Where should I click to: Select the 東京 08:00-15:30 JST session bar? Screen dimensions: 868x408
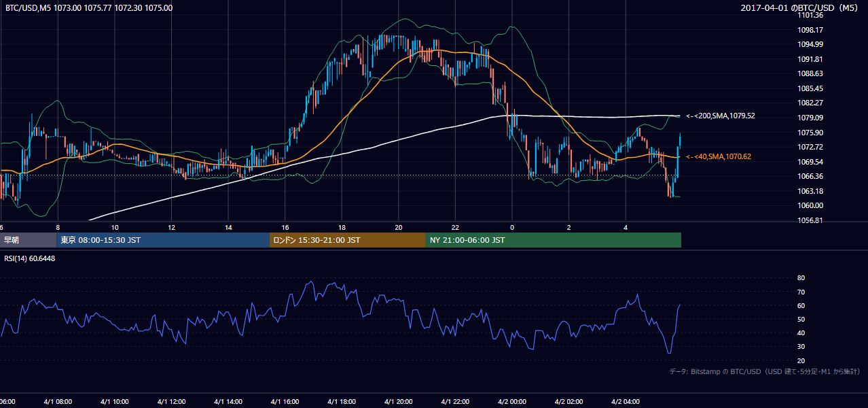(163, 240)
